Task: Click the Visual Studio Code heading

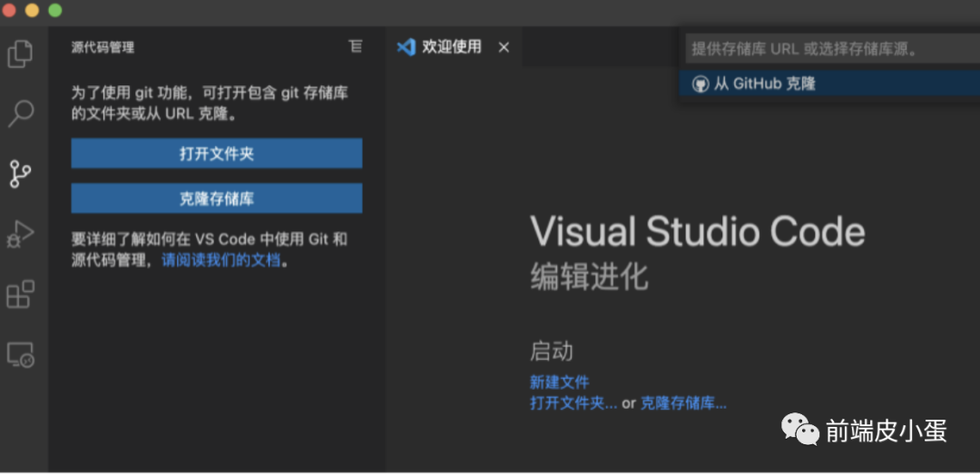Action: pos(698,231)
